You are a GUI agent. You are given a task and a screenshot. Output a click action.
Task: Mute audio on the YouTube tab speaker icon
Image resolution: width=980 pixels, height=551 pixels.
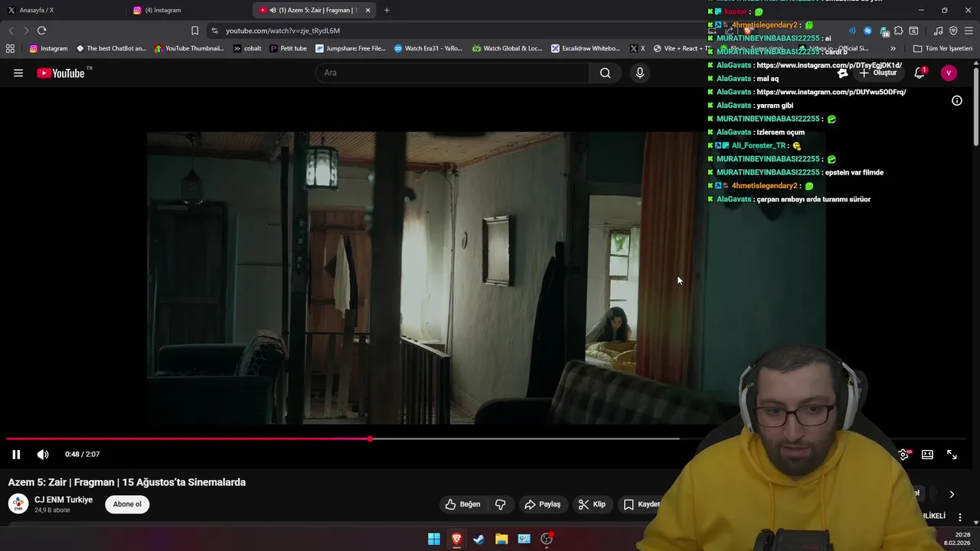(273, 10)
